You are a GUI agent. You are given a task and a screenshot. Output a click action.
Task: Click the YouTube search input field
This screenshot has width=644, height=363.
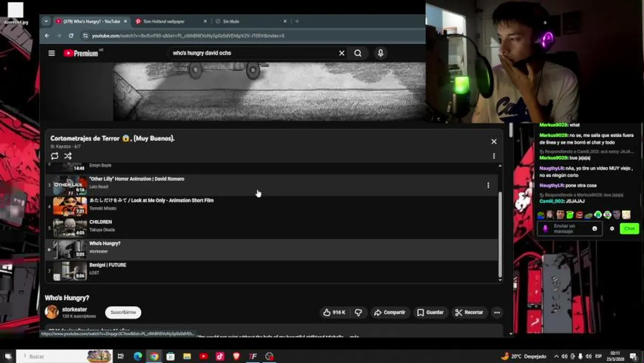[252, 53]
